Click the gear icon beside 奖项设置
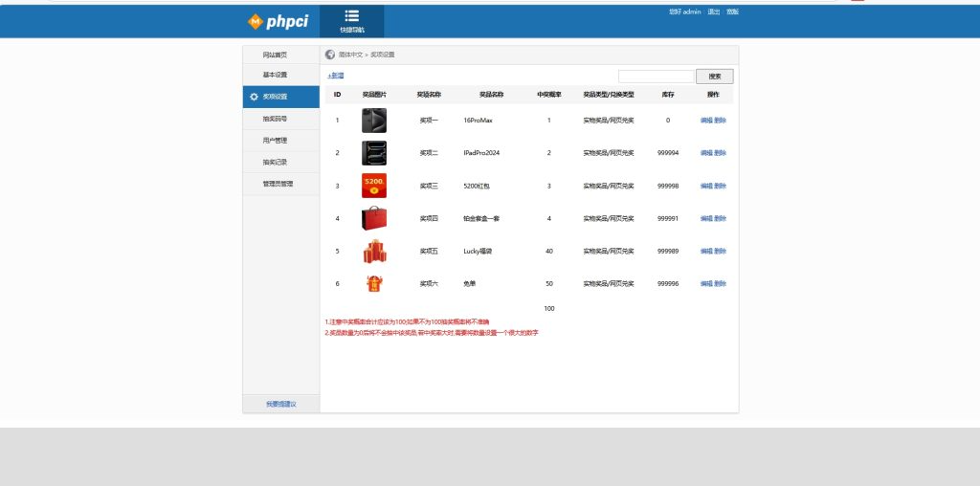Viewport: 980px width, 486px height. (x=254, y=97)
